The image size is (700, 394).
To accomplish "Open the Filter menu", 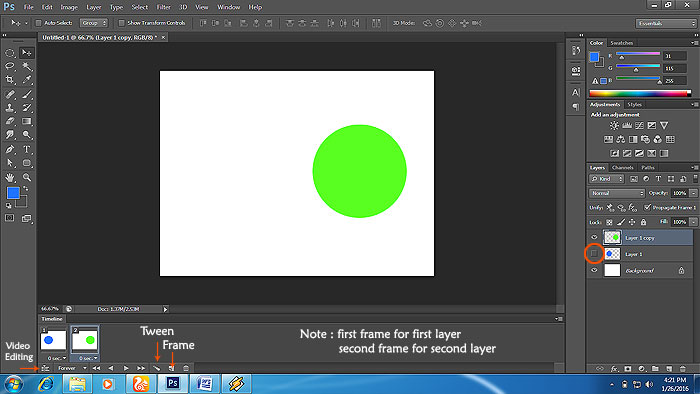I will pyautogui.click(x=163, y=7).
